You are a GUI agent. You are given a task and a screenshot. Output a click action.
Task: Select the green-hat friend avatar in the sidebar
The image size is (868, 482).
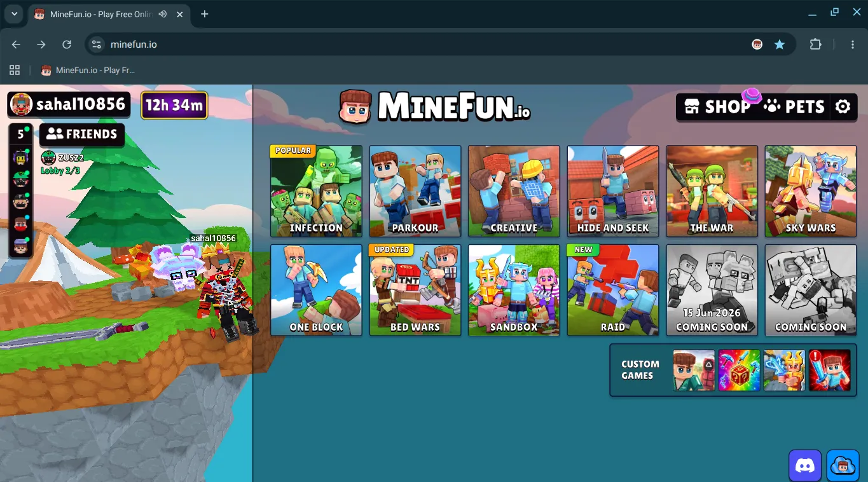[x=21, y=179]
